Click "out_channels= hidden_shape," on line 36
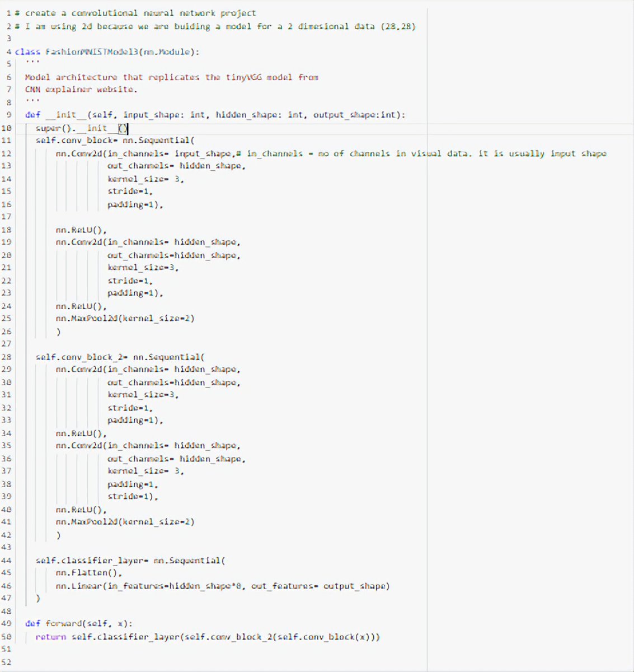634x672 pixels. click(x=177, y=459)
